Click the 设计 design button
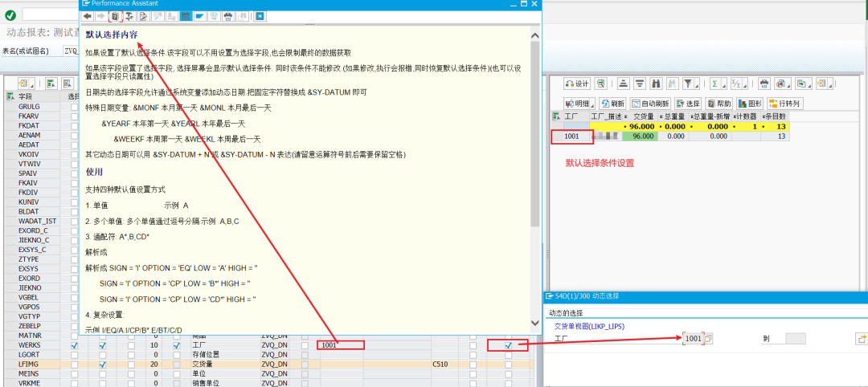 tap(577, 84)
